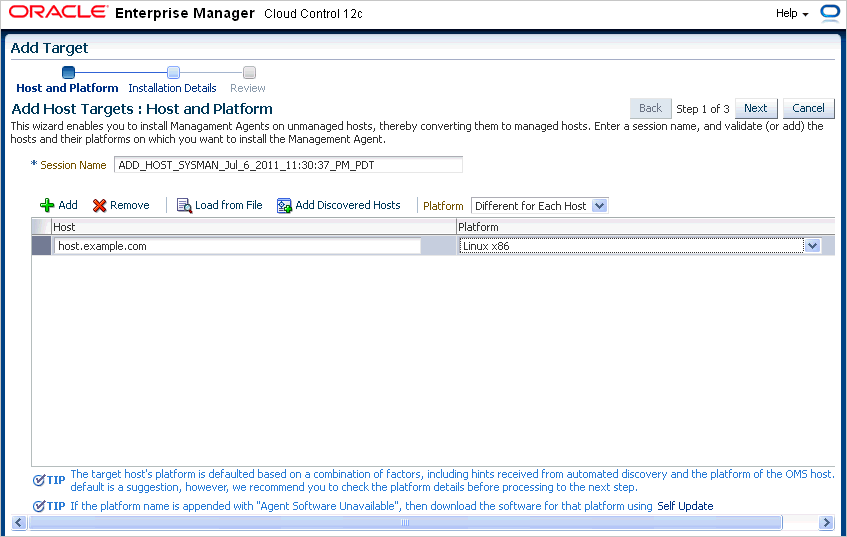Click the 'Enterprise Manager' title text

point(185,13)
